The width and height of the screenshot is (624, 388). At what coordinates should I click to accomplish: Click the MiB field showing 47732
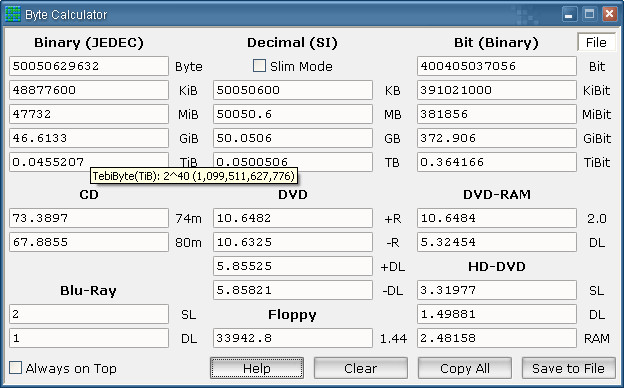89,114
